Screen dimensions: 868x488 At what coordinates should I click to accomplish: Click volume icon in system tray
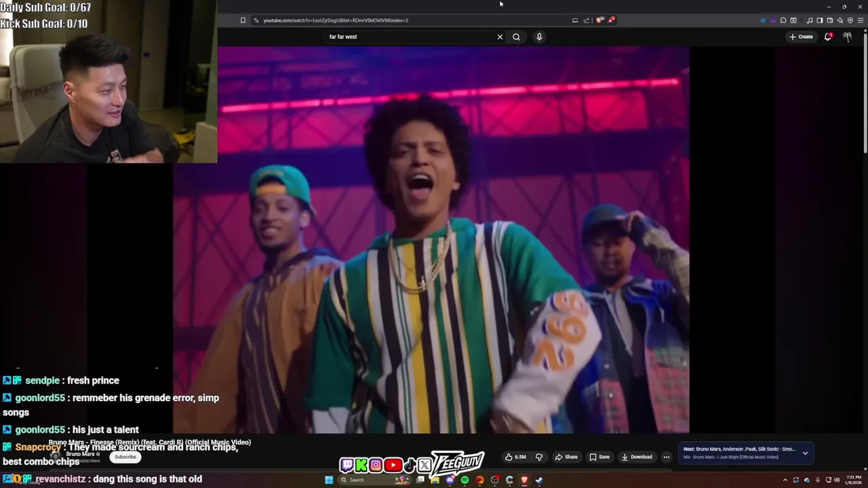coord(837,480)
